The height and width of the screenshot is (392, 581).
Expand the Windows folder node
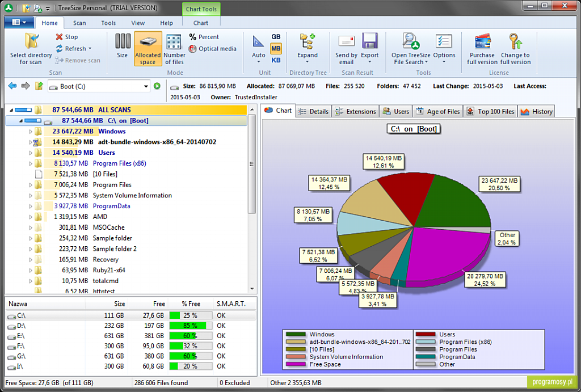click(x=31, y=132)
